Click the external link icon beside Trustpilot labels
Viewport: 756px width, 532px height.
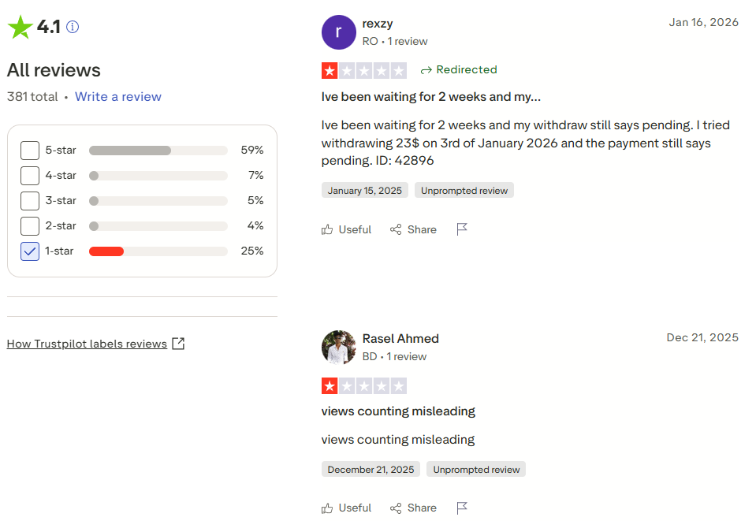pyautogui.click(x=178, y=344)
